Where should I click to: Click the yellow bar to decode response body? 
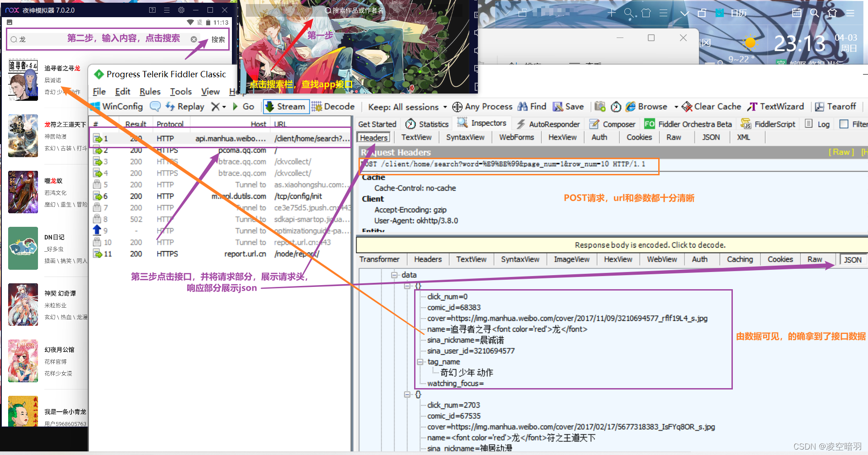click(650, 245)
